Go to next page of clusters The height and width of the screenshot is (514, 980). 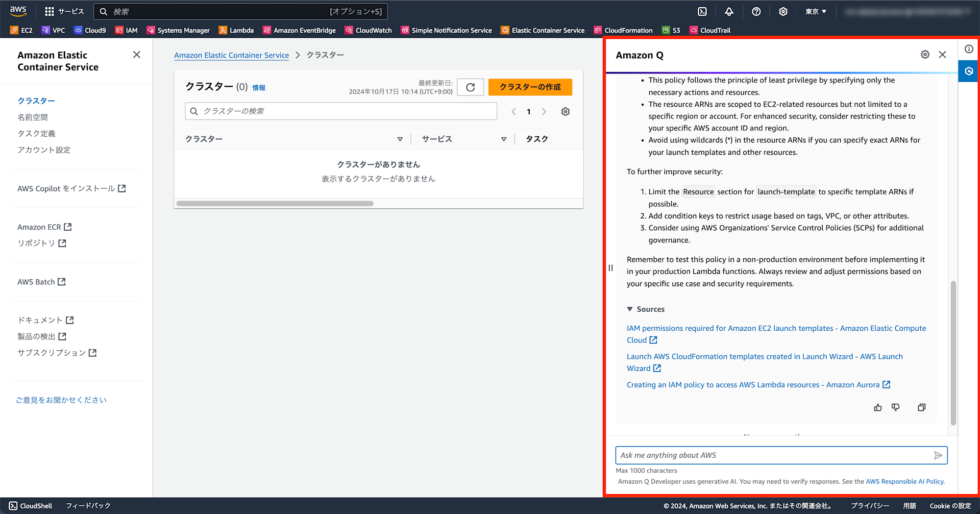544,112
